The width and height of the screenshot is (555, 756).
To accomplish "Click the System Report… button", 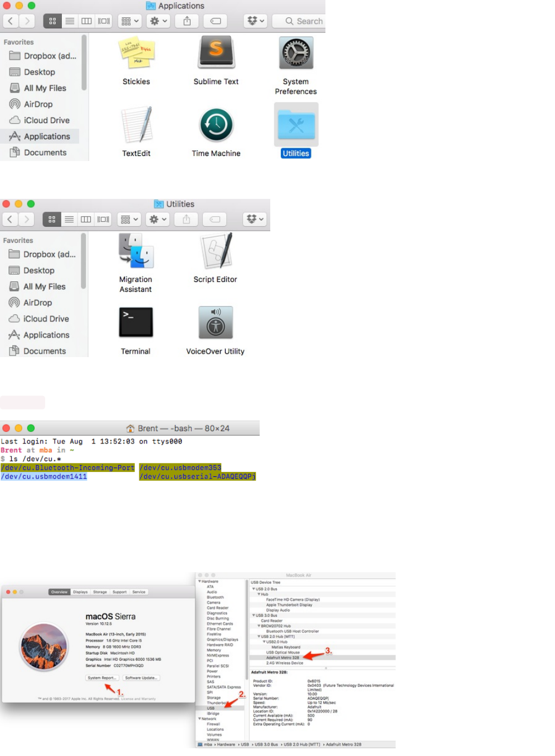I will 102,678.
